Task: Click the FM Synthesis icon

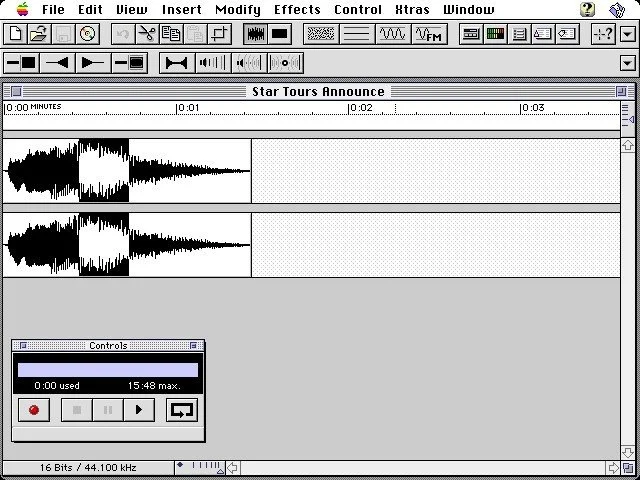Action: (429, 33)
